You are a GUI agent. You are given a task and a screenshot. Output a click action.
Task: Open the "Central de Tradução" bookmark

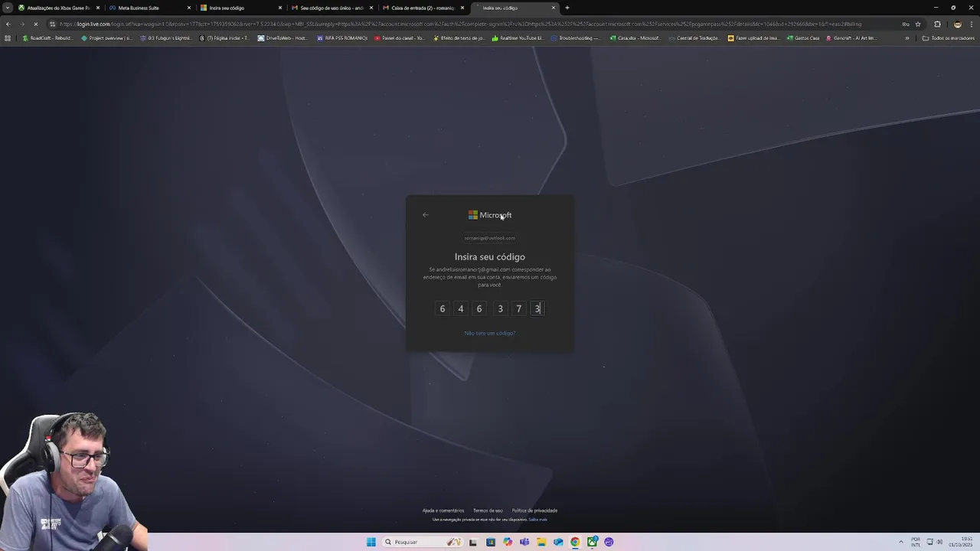[x=694, y=38]
